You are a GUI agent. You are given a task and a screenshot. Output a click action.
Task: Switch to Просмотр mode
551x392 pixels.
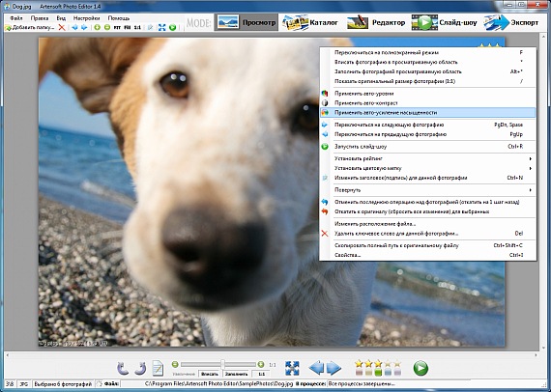[246, 22]
